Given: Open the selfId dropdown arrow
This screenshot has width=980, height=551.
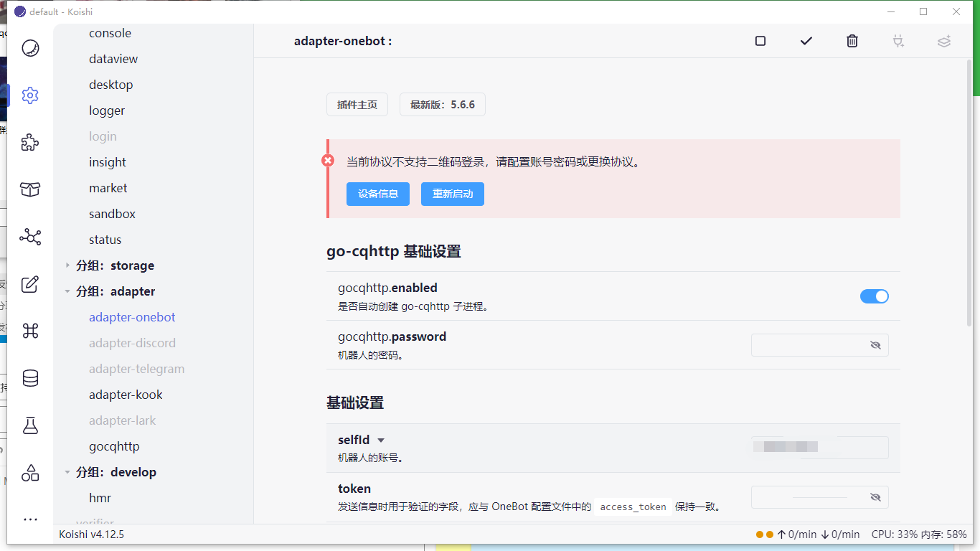Looking at the screenshot, I should click(x=381, y=441).
